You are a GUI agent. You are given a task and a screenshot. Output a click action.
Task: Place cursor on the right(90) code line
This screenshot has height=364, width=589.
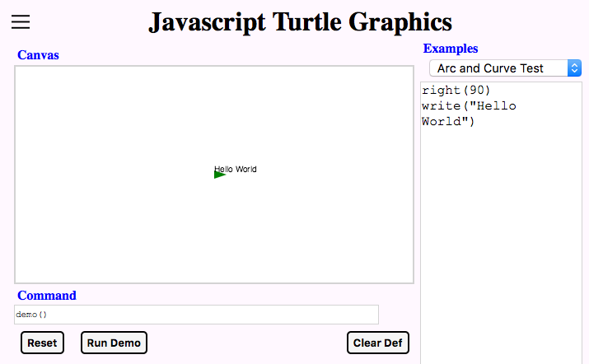[x=456, y=90]
